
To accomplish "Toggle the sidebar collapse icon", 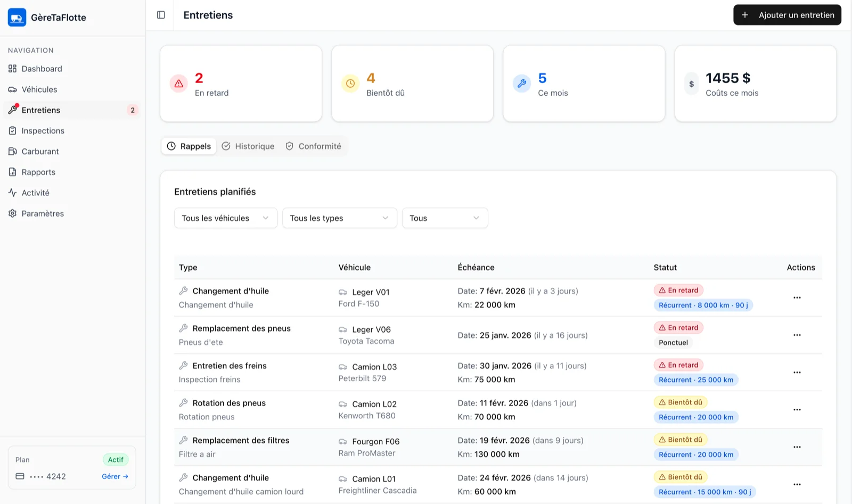I will pyautogui.click(x=161, y=15).
